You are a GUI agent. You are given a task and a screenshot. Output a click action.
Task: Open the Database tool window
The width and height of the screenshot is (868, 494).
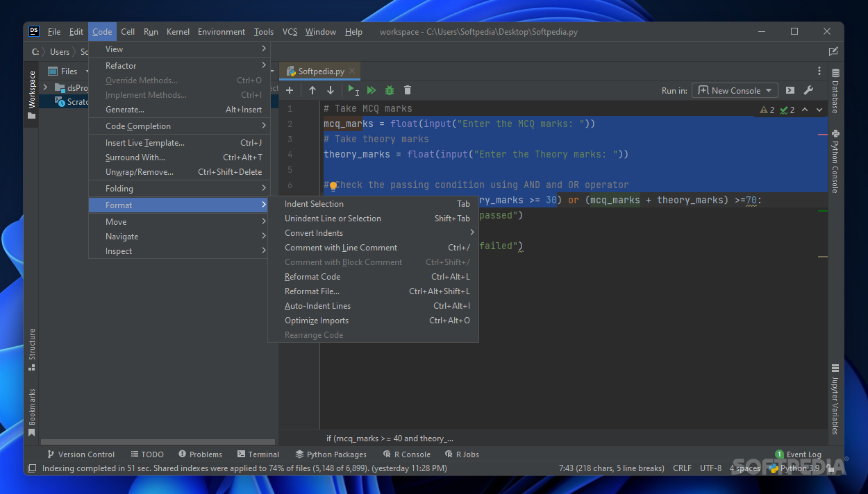click(835, 91)
